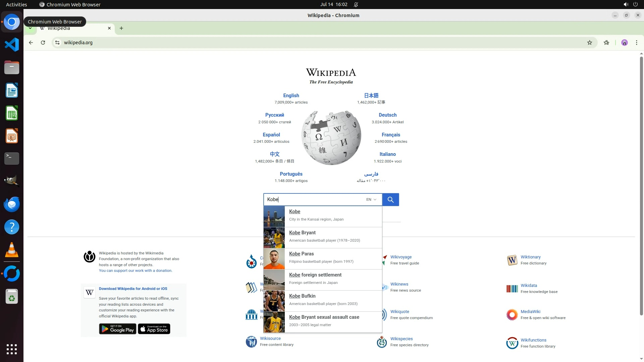
Task: Expand the EN language selector dropdown
Action: [x=371, y=200]
